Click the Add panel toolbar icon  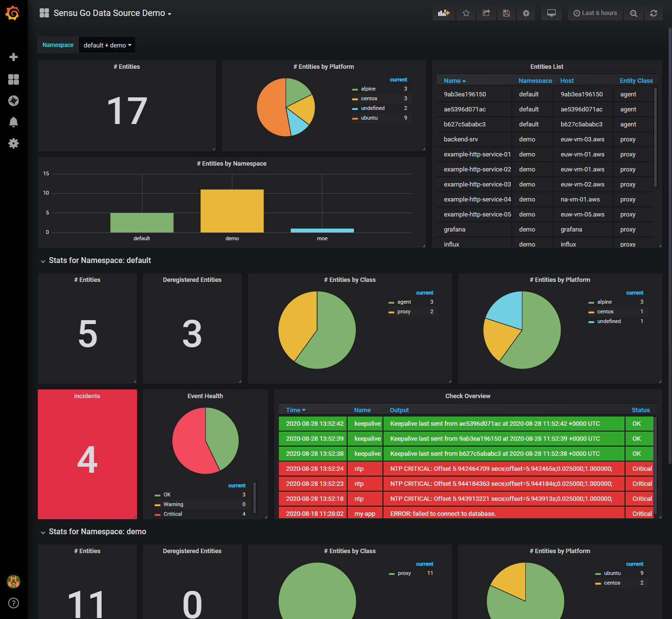point(444,13)
